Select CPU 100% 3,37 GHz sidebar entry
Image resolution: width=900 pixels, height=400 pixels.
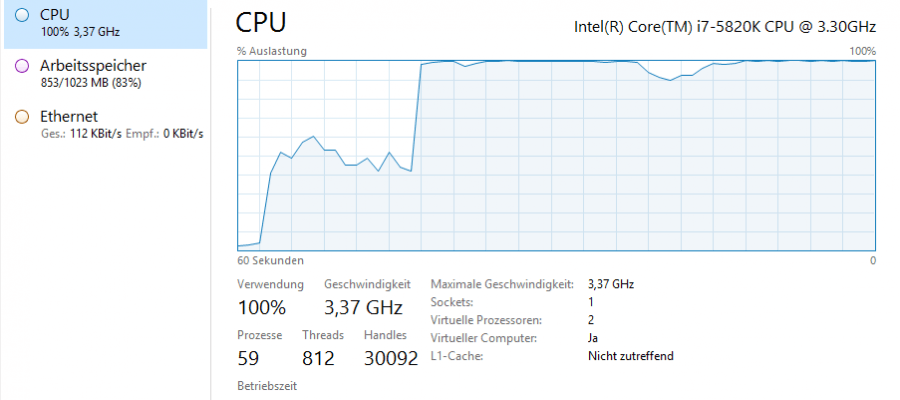[x=105, y=24]
